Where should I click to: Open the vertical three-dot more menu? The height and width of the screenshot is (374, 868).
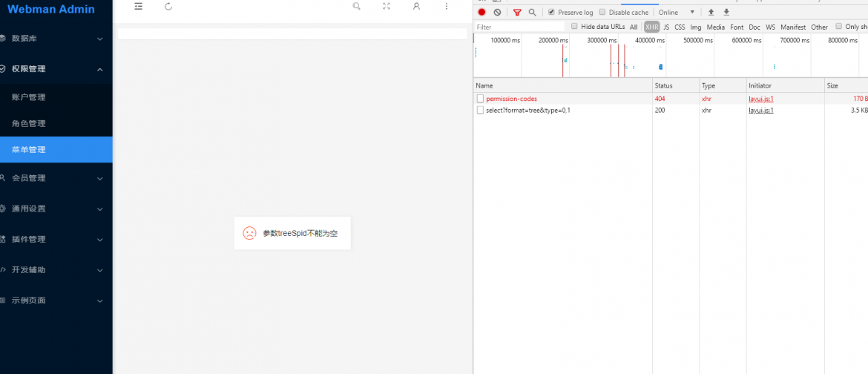click(x=447, y=6)
